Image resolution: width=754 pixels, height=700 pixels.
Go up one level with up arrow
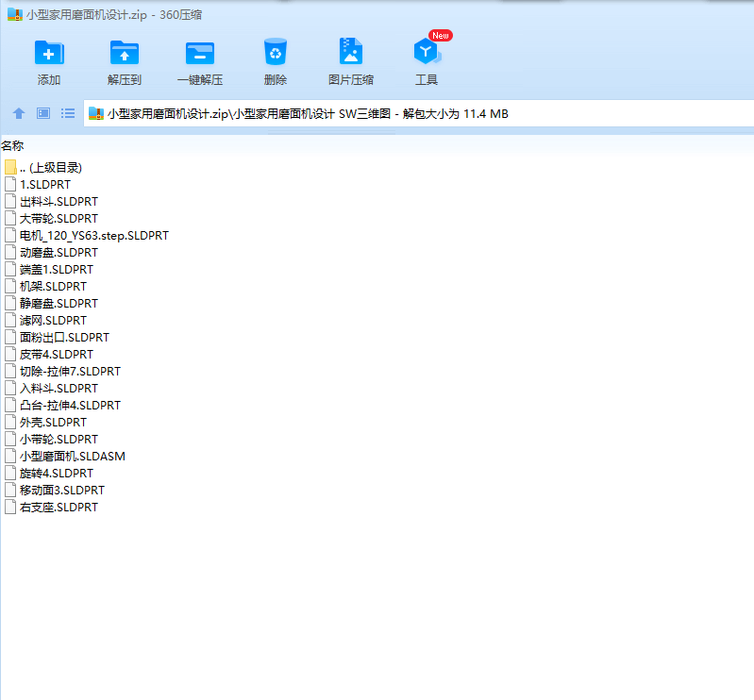19,113
